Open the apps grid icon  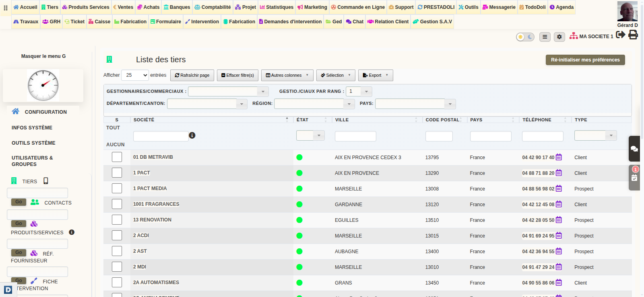click(x=6, y=8)
